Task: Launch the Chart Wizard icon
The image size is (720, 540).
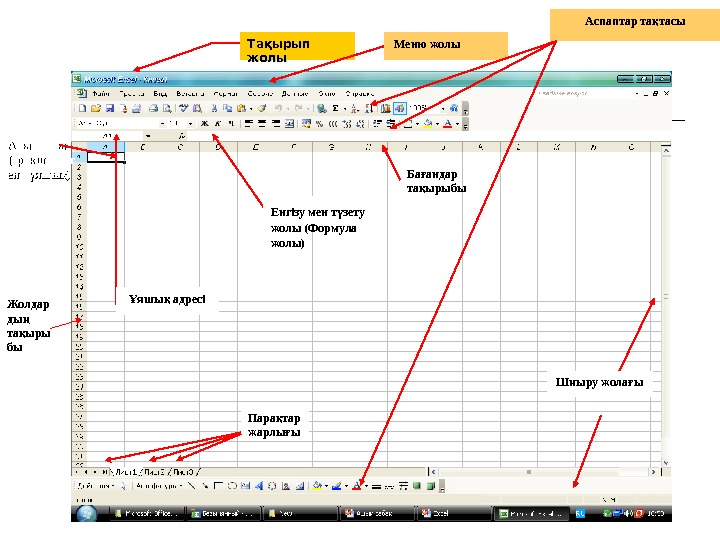Action: 386,108
